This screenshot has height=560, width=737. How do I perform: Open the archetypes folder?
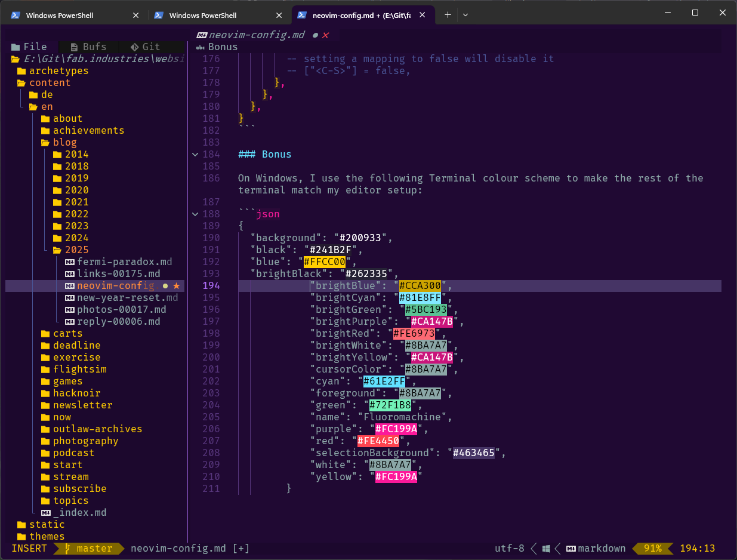point(53,70)
